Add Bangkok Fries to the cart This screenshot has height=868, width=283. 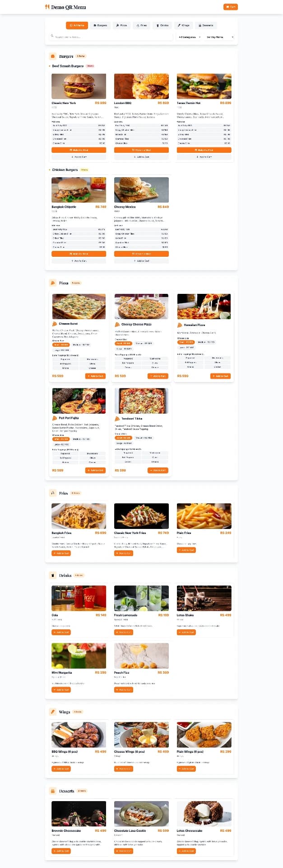click(61, 553)
